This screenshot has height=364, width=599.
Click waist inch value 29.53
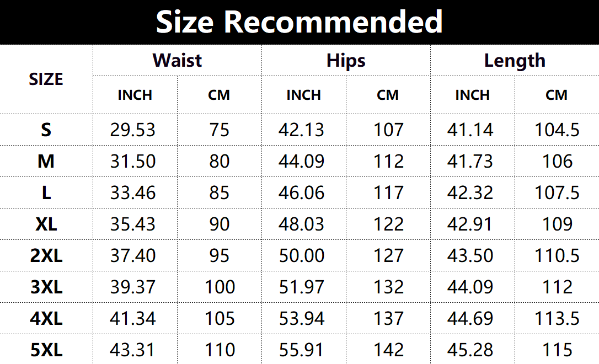[133, 130]
